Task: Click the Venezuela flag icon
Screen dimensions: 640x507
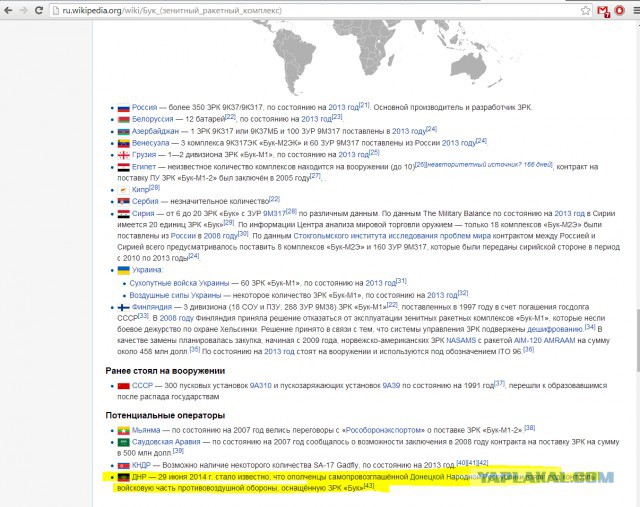Action: pos(123,143)
